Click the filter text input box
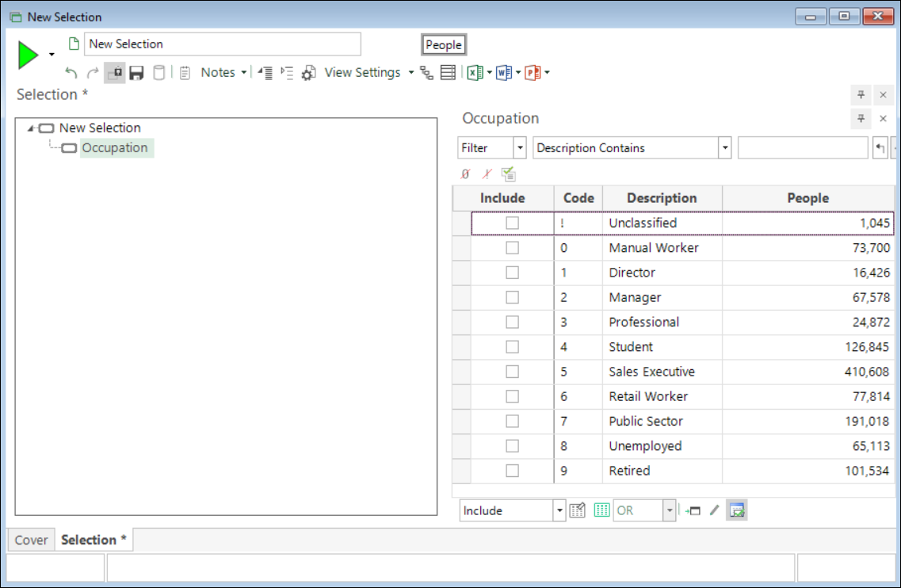This screenshot has height=588, width=901. (803, 147)
